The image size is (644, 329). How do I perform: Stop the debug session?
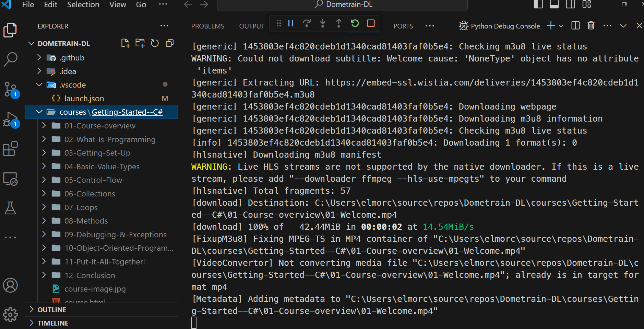371,23
